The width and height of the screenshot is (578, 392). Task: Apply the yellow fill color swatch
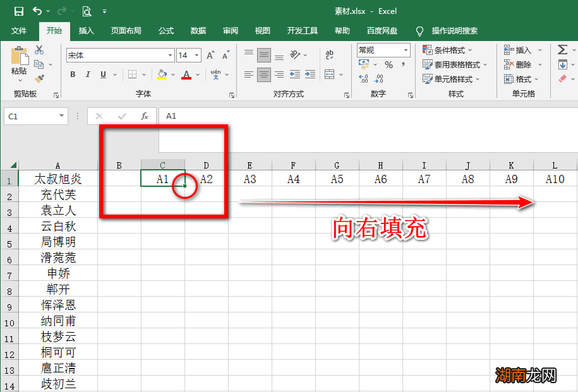pos(162,74)
